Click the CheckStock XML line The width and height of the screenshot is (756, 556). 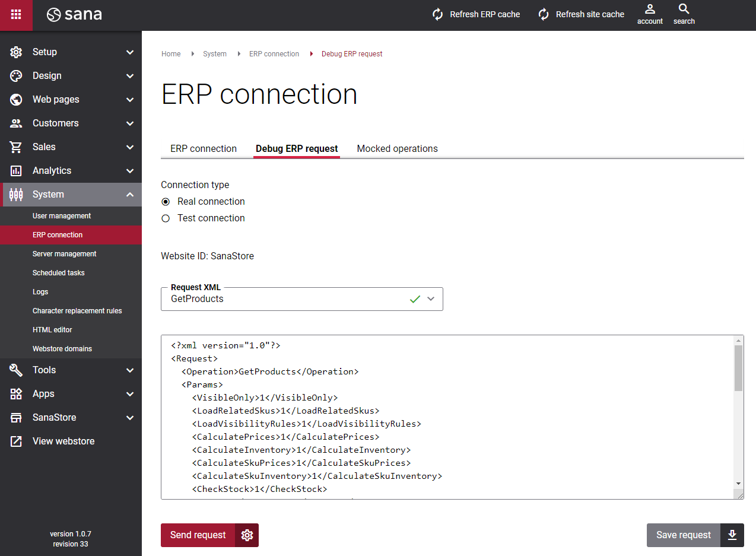click(x=259, y=489)
